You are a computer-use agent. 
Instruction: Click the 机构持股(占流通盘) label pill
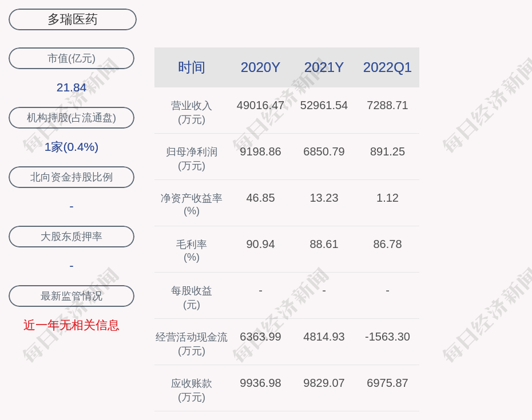72,118
